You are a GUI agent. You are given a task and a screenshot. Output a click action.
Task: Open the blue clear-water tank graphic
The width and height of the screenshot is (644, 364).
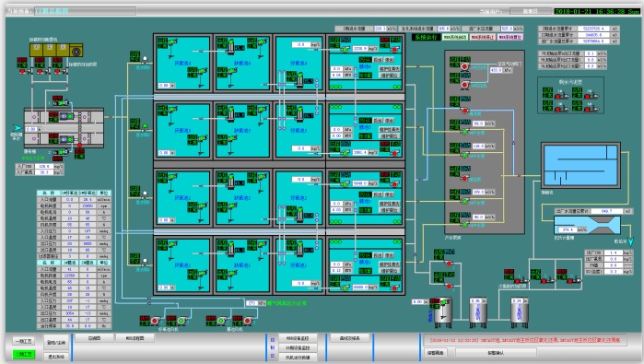click(x=580, y=166)
